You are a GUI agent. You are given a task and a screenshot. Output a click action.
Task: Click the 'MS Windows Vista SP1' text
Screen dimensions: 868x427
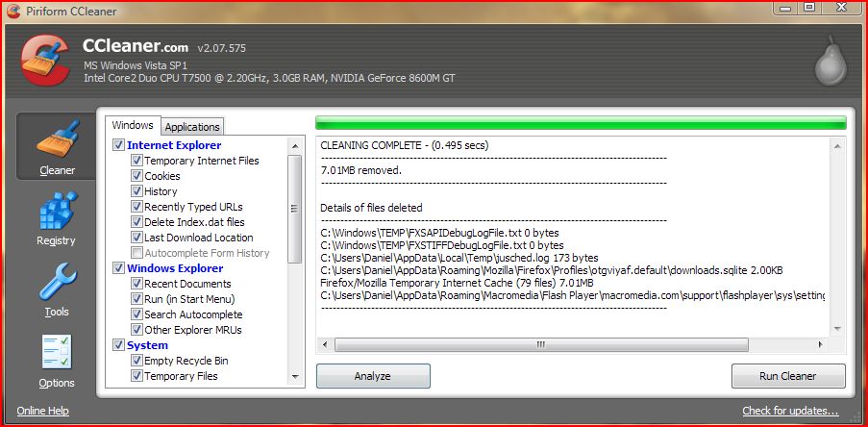[136, 65]
